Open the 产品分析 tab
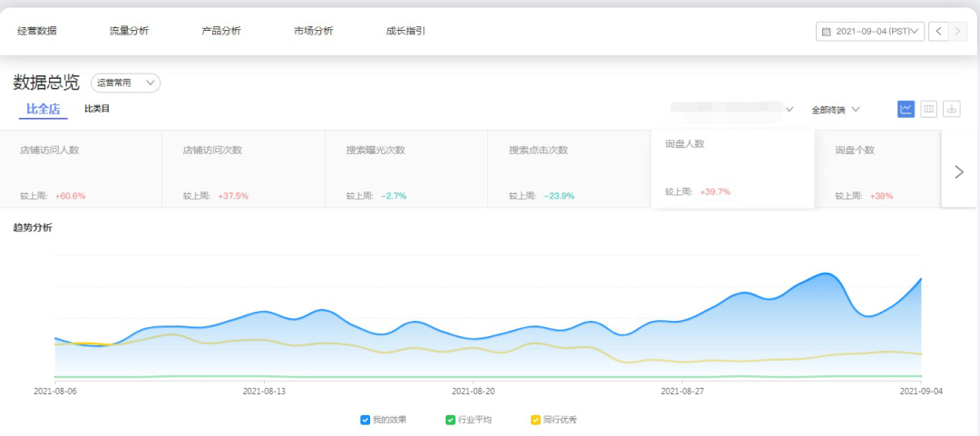The height and width of the screenshot is (436, 980). point(221,31)
